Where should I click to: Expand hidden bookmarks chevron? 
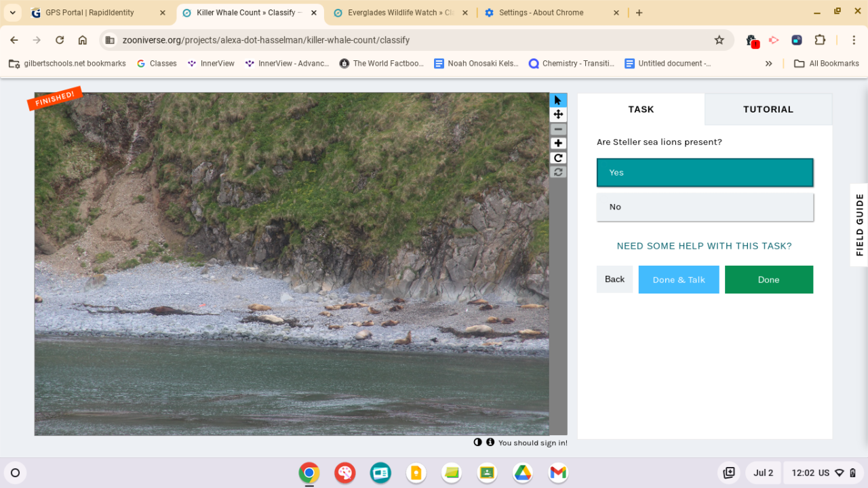tap(768, 63)
